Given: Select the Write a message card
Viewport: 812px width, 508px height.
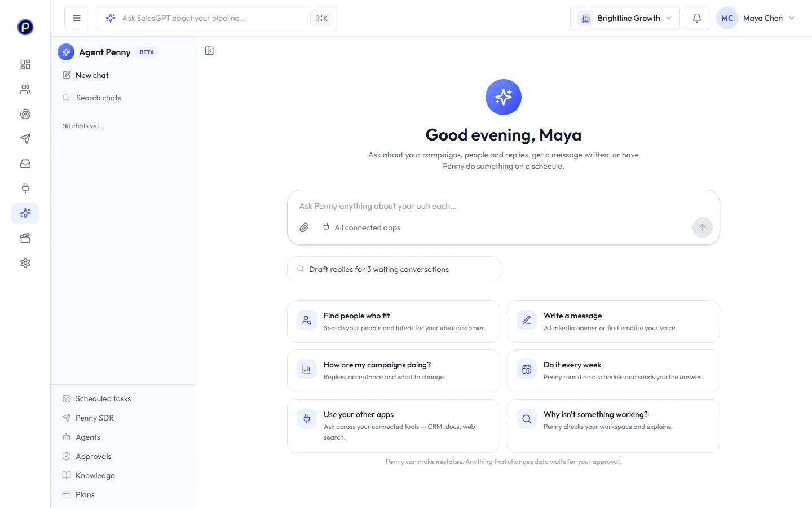Looking at the screenshot, I should click(614, 321).
